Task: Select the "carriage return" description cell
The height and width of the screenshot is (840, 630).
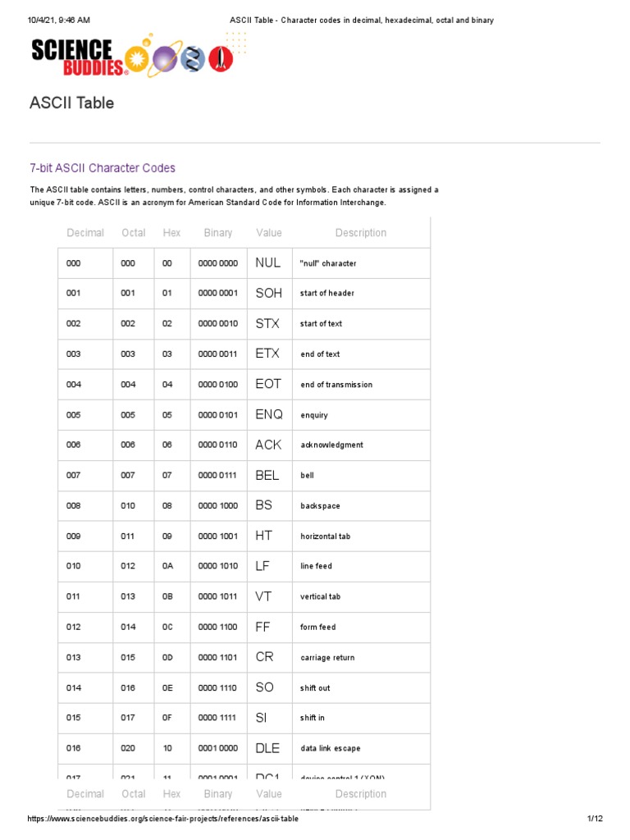Action: tap(328, 658)
